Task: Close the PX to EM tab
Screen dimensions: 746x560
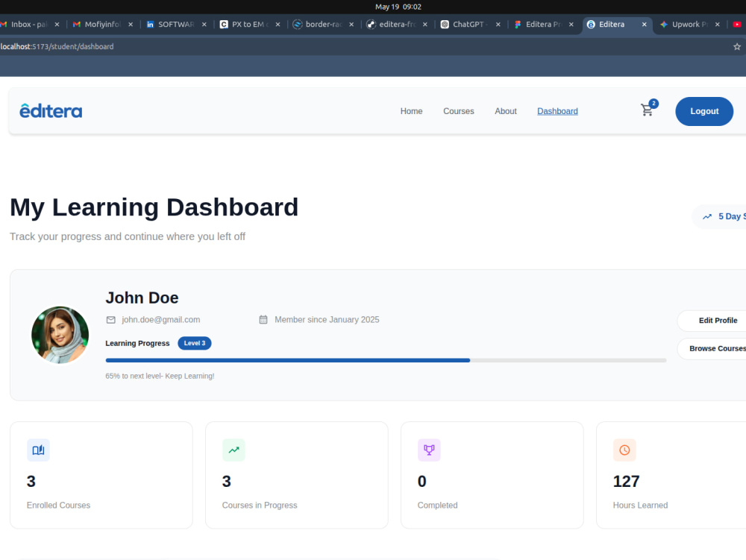Action: [278, 25]
